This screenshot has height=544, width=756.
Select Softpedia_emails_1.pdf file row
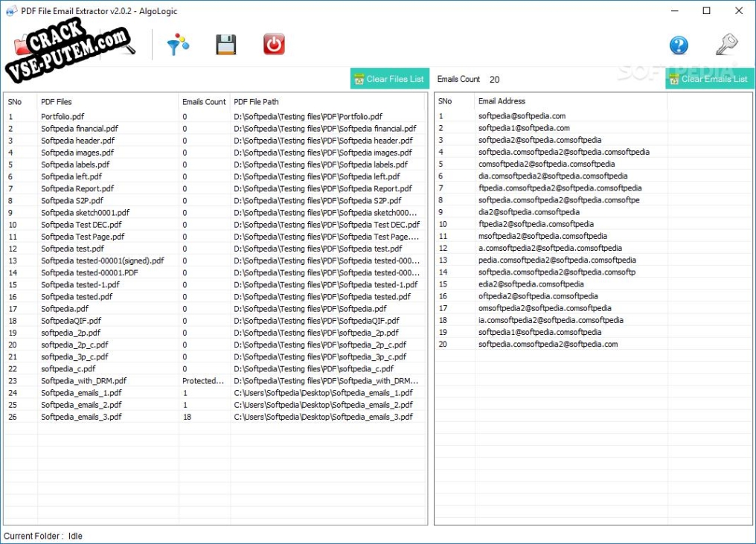(215, 393)
